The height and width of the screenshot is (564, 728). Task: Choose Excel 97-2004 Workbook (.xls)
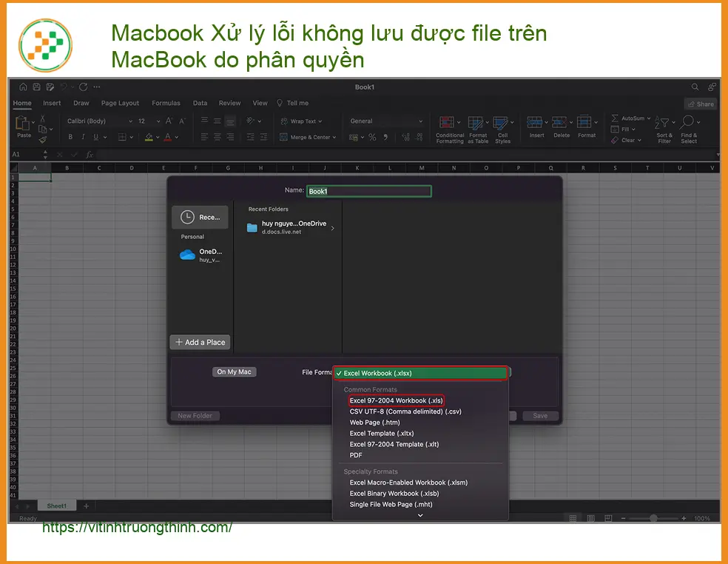pyautogui.click(x=396, y=400)
